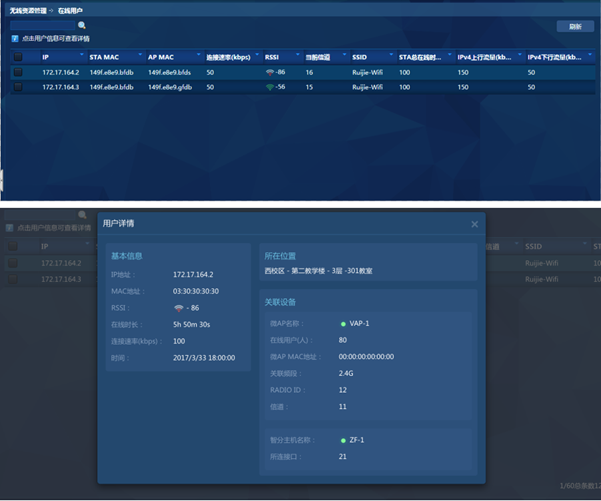Toggle select-all checkbox in top table header

pos(18,57)
